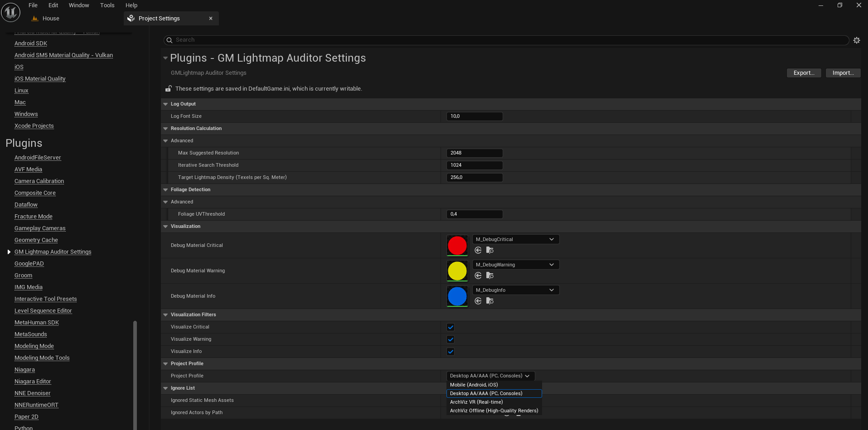Open the Niagara Editor settings link

(x=33, y=382)
